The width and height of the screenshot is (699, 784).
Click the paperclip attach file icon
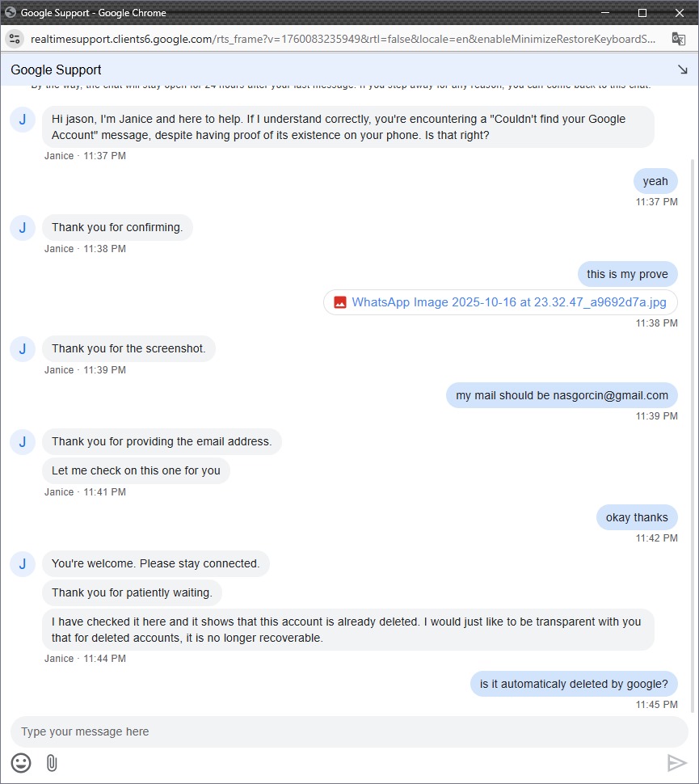click(x=52, y=762)
